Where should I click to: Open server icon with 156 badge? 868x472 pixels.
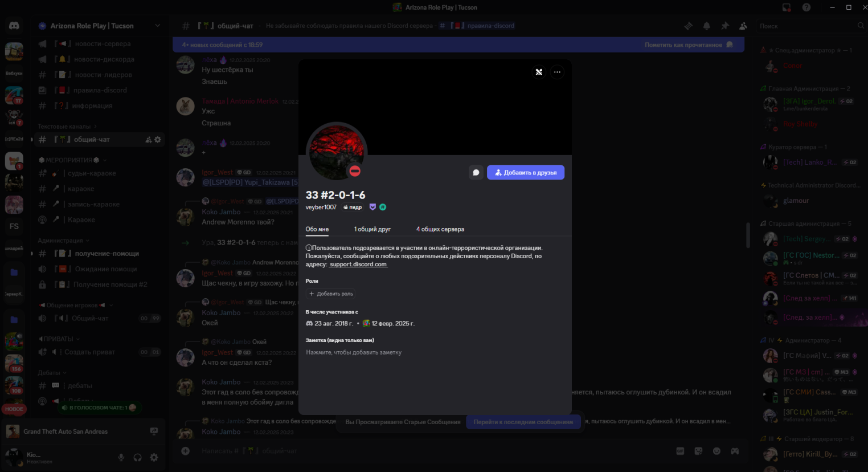click(x=14, y=363)
